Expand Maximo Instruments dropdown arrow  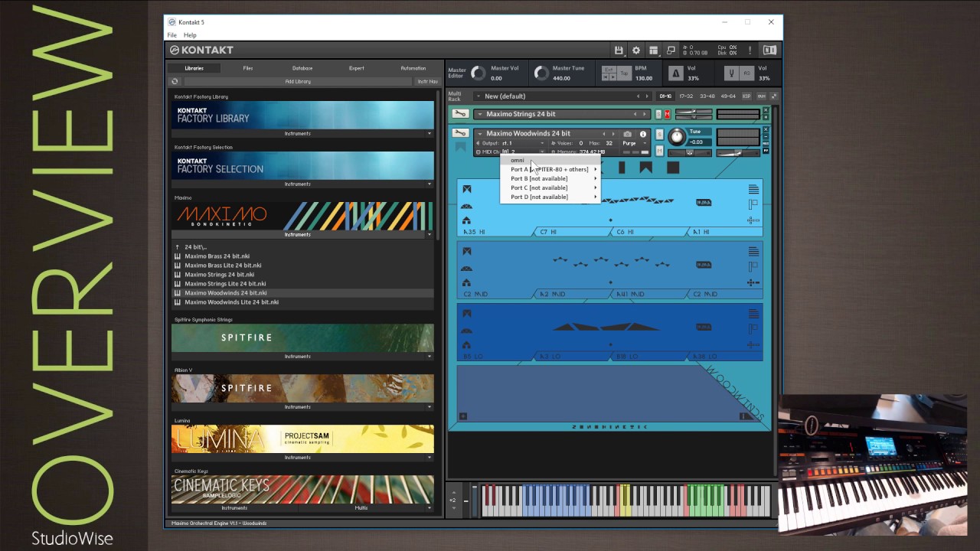click(x=430, y=235)
